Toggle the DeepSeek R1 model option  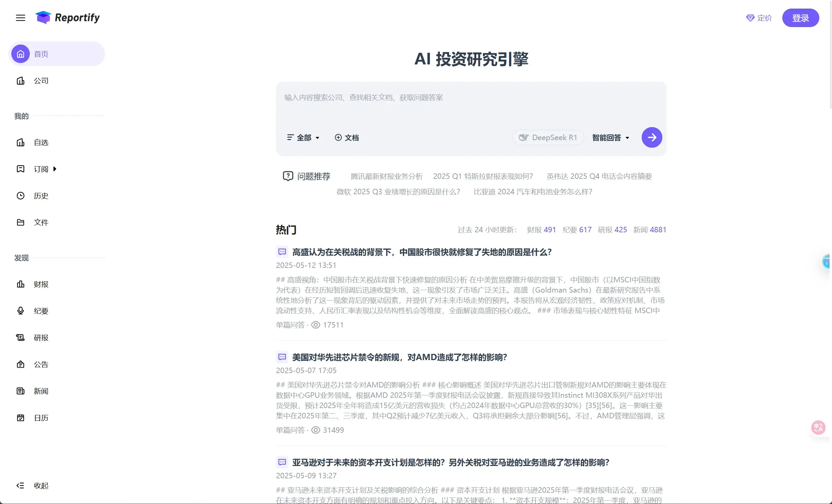[x=547, y=137]
